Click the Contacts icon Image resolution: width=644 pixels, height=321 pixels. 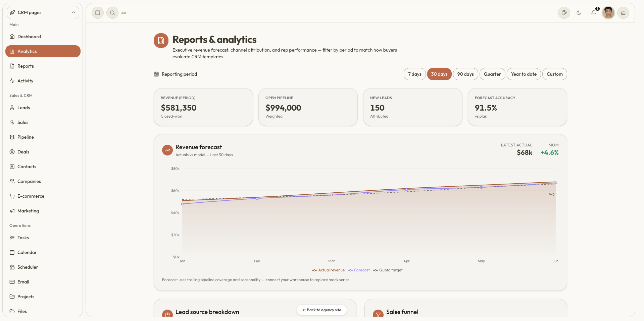pyautogui.click(x=12, y=167)
